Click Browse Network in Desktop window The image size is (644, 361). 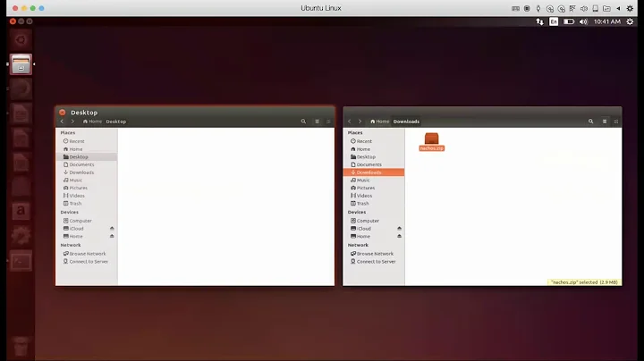click(x=86, y=254)
